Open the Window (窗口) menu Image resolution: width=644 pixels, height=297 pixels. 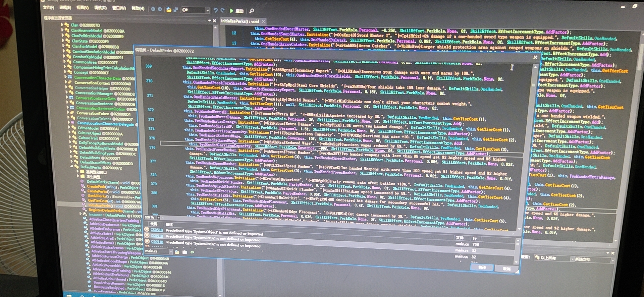(119, 8)
